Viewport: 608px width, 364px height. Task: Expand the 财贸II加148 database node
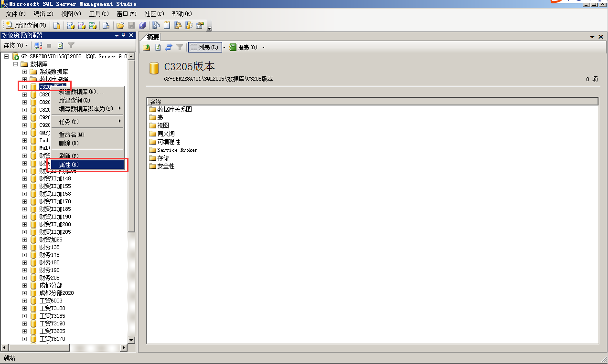tap(24, 178)
